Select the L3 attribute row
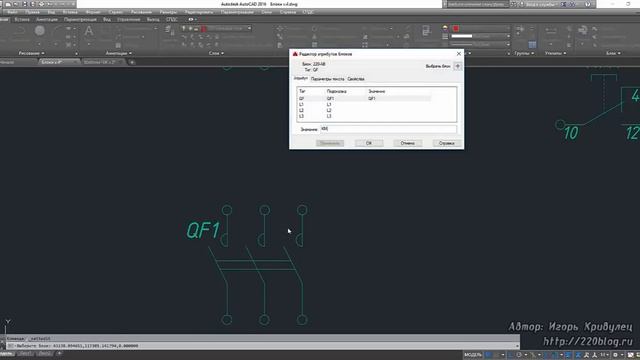640x360 pixels. coord(363,116)
